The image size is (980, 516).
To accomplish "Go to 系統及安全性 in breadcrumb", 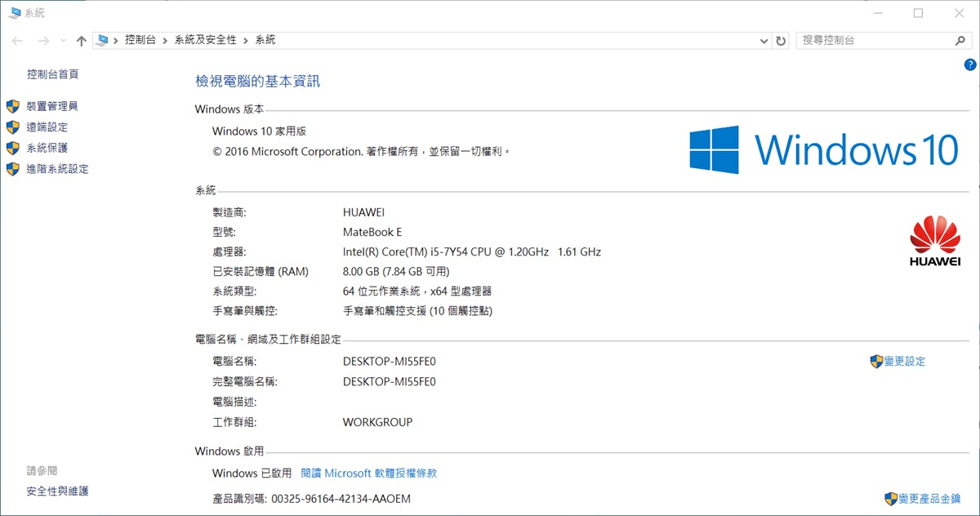I will tap(205, 40).
